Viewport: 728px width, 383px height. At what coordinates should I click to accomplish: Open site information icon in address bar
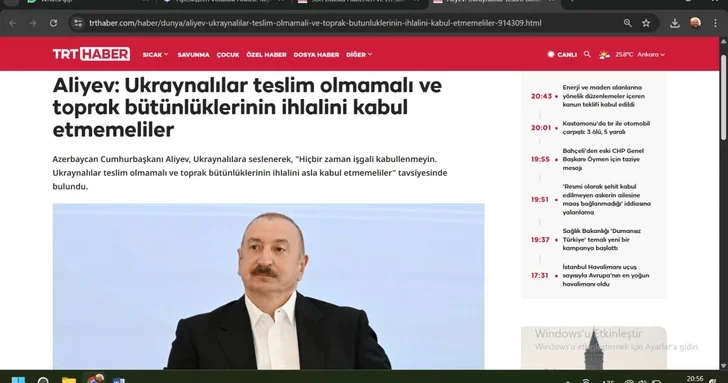click(x=78, y=23)
